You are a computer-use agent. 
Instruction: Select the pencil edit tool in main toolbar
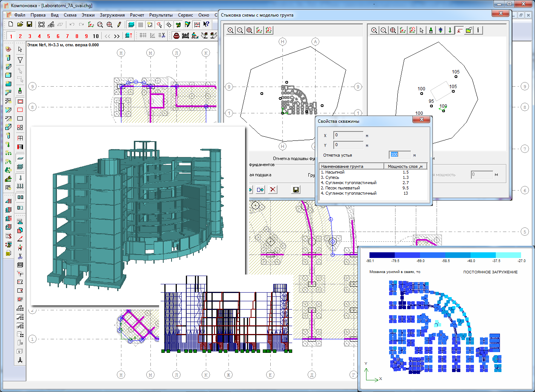[x=119, y=24]
